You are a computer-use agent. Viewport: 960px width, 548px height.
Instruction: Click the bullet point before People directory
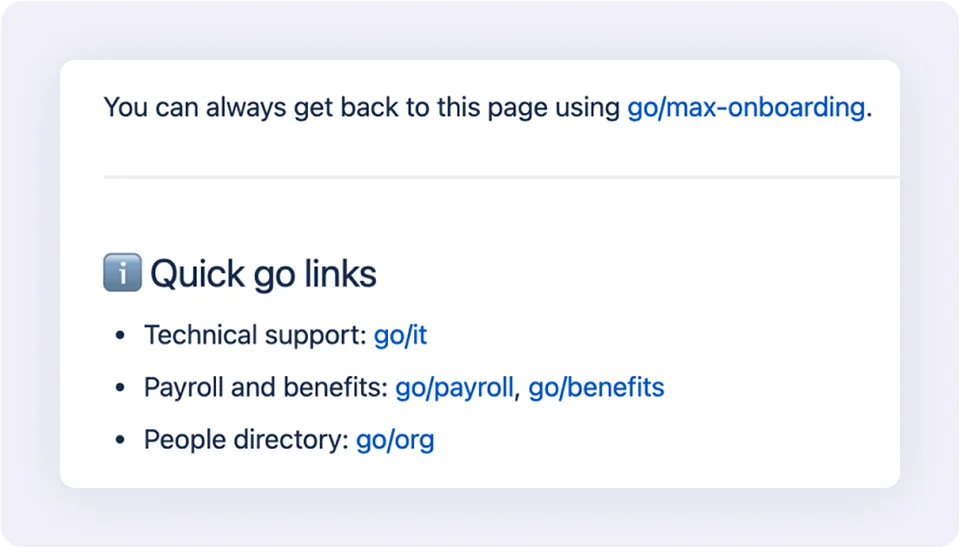coord(120,440)
